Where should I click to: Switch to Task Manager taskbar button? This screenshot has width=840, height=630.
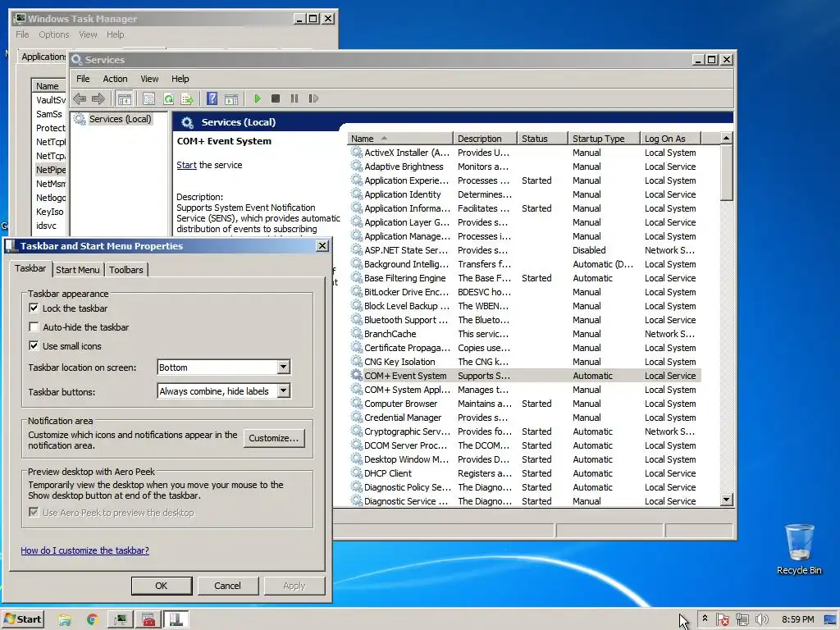(121, 620)
